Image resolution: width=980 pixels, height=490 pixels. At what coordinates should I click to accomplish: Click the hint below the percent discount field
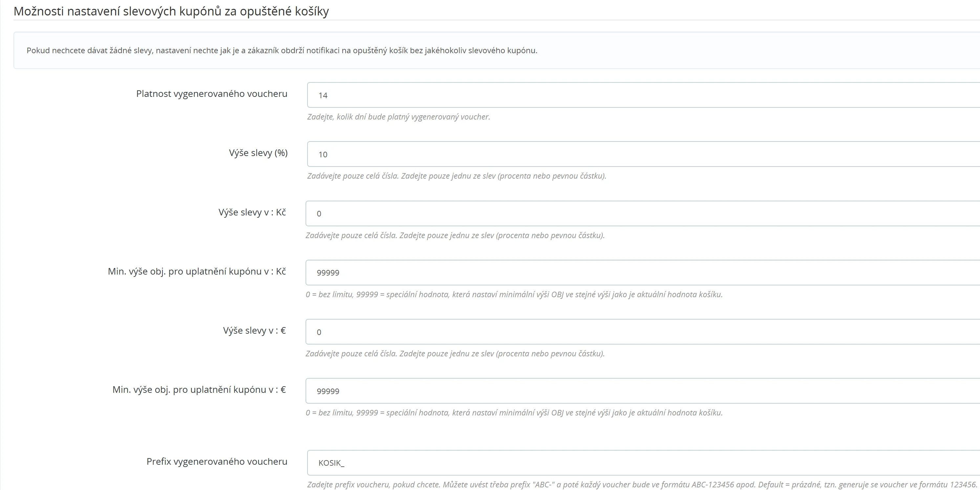pyautogui.click(x=457, y=176)
